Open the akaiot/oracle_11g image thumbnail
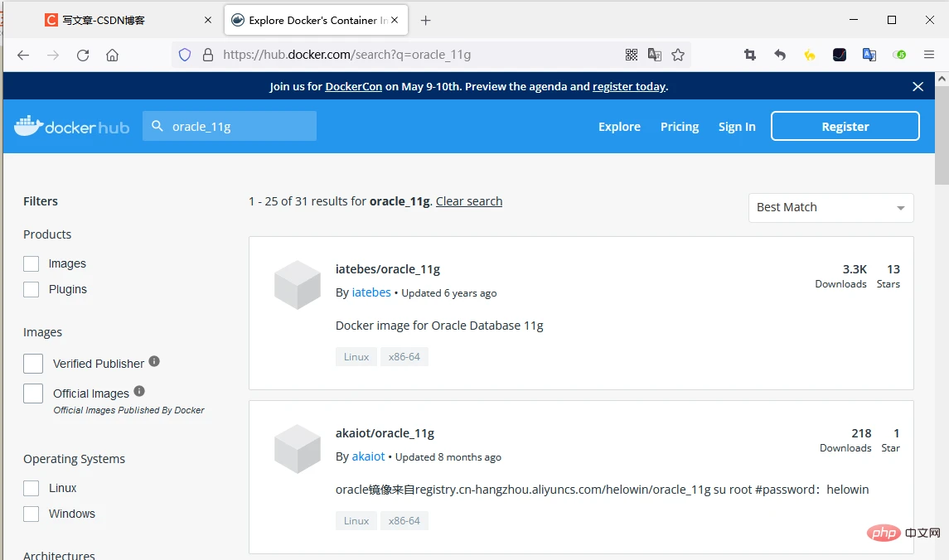Viewport: 949px width, 560px height. 298,449
